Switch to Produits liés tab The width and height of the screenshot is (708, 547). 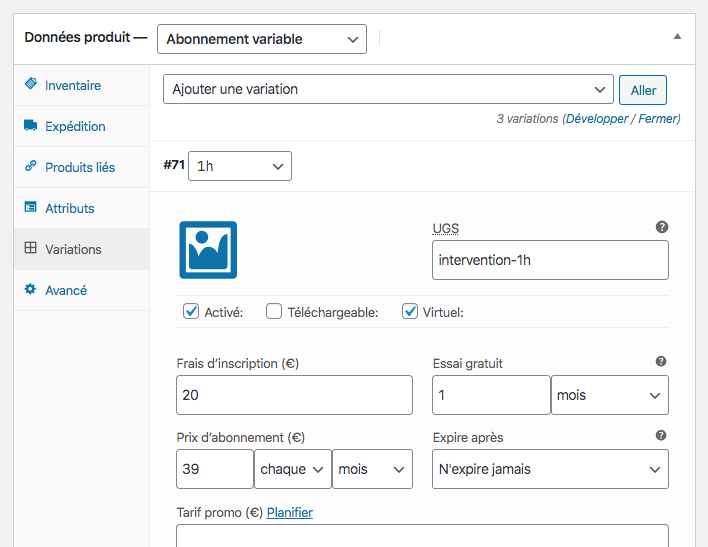(x=82, y=168)
